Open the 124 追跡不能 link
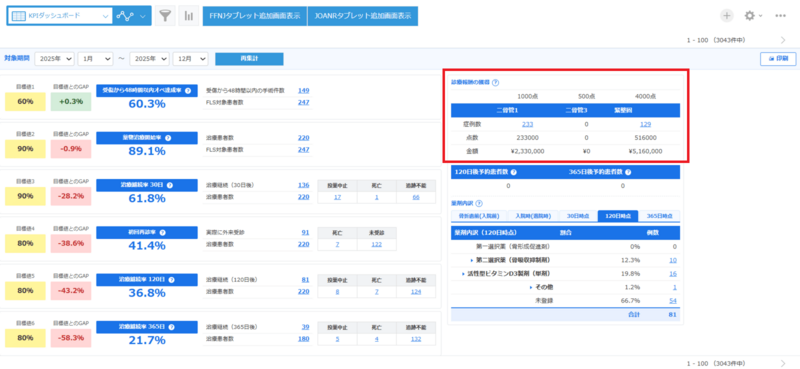 (x=416, y=291)
